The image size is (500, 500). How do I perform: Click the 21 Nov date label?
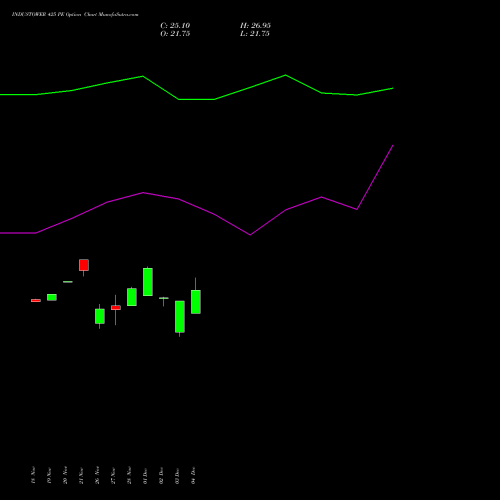click(x=81, y=475)
